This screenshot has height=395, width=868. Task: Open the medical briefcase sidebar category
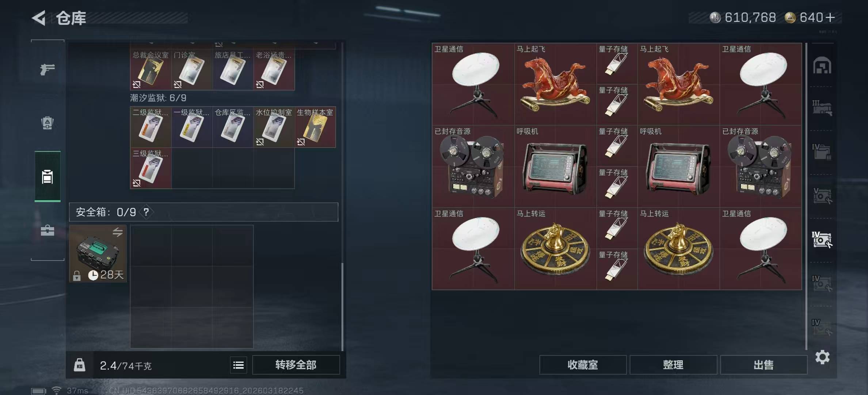pyautogui.click(x=47, y=230)
